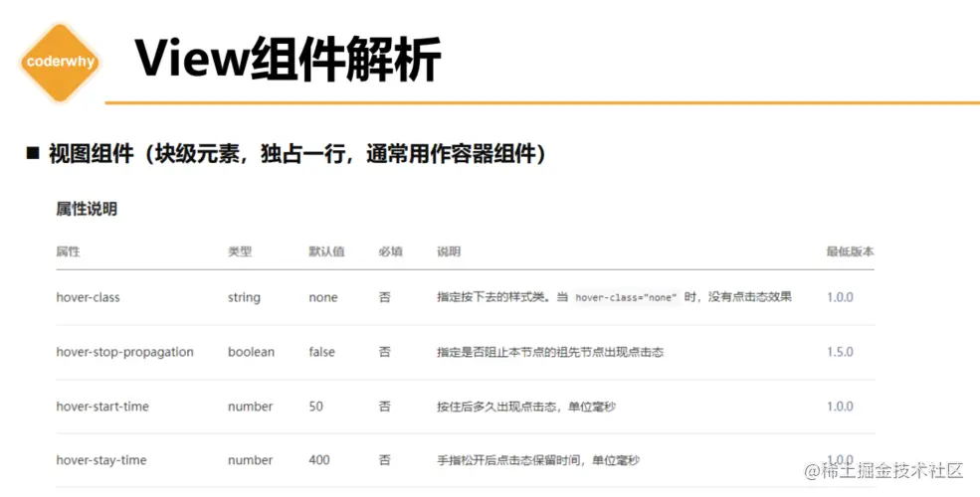Click "否" in the hover-class row
Viewport: 980px width, 497px height.
(384, 298)
